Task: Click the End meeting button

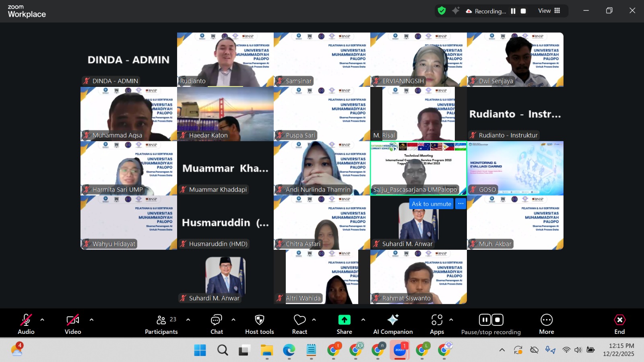Action: click(x=619, y=324)
